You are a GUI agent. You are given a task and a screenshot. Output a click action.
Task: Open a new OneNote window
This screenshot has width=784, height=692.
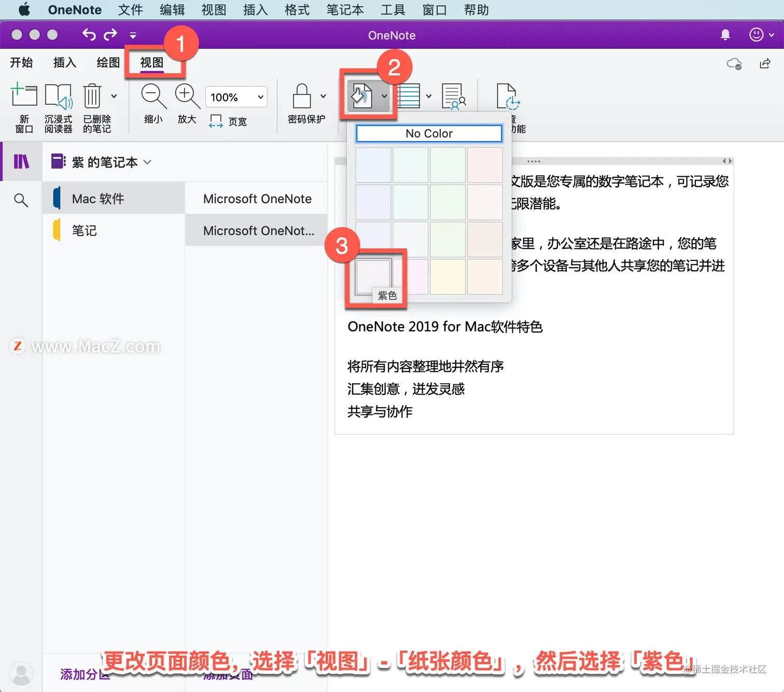(x=24, y=108)
